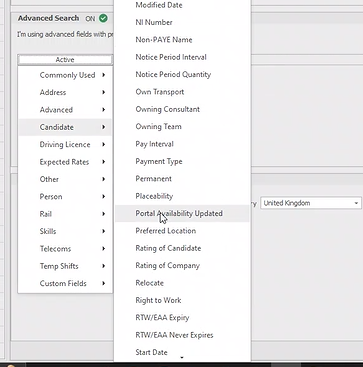Image resolution: width=363 pixels, height=367 pixels.
Task: Open the Telecoms submenu
Action: point(66,249)
